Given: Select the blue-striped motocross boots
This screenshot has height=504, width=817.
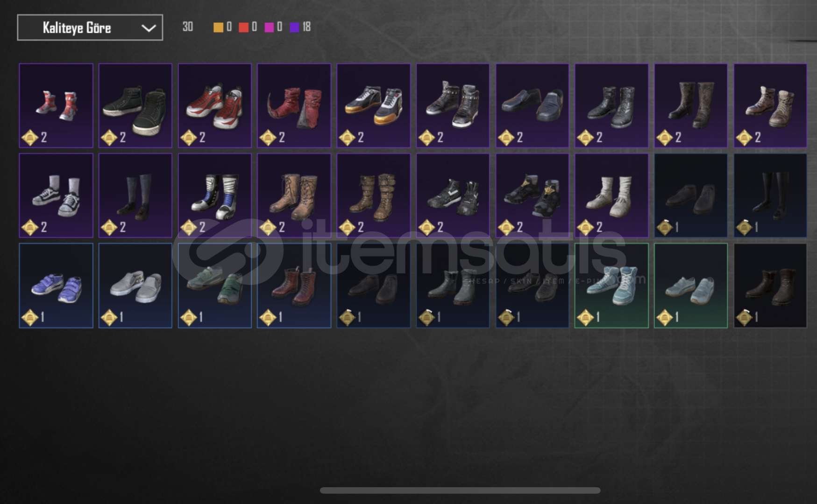Looking at the screenshot, I should pyautogui.click(x=215, y=196).
